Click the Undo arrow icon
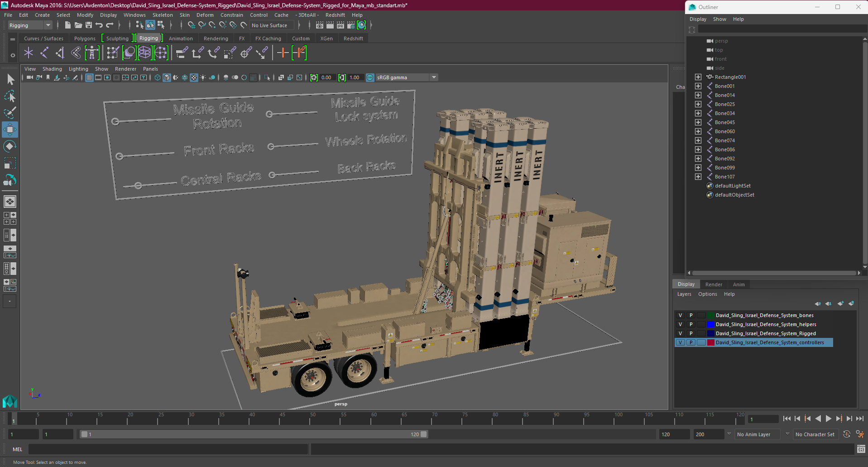Image resolution: width=868 pixels, height=467 pixels. (x=99, y=25)
